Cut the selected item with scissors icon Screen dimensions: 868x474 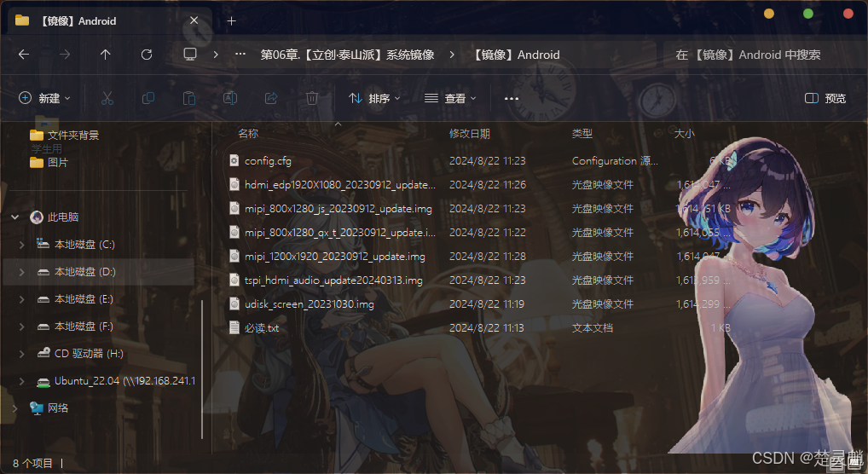click(107, 99)
